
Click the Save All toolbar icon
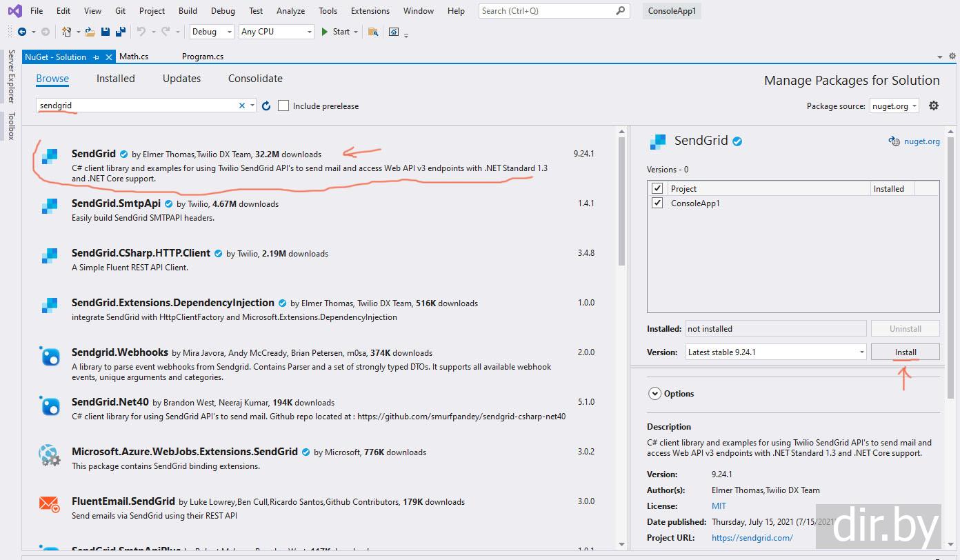pos(121,32)
